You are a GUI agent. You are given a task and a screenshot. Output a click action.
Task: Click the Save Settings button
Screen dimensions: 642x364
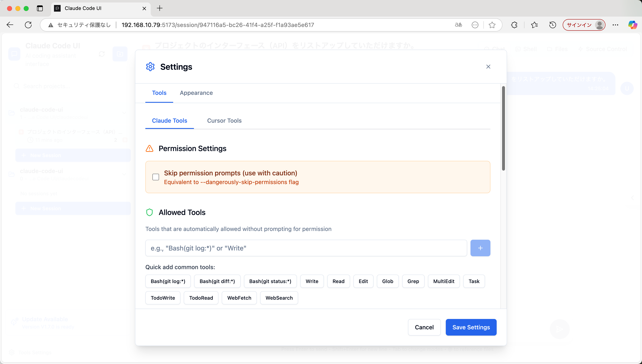pos(471,327)
